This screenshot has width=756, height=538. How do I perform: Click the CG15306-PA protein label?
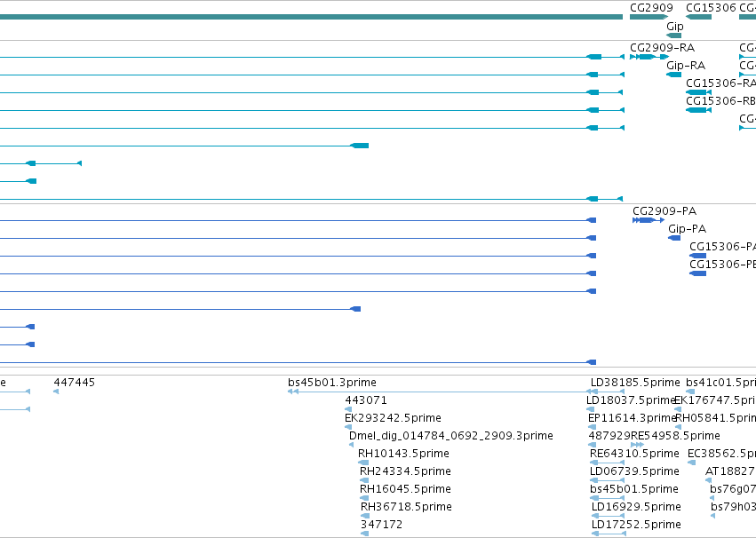(x=723, y=247)
